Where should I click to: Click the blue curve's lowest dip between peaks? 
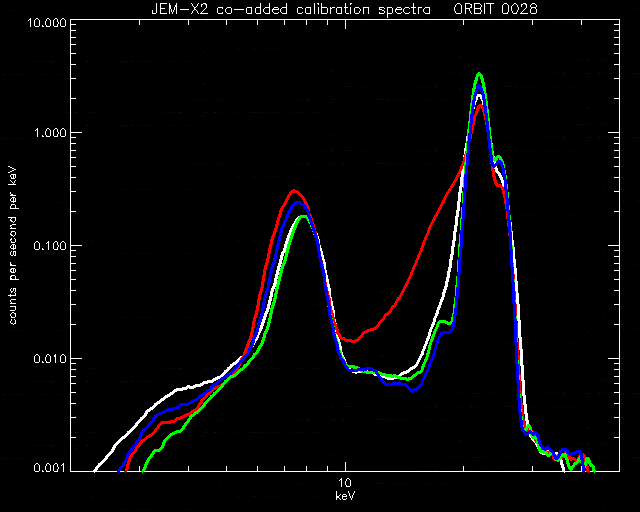[413, 391]
